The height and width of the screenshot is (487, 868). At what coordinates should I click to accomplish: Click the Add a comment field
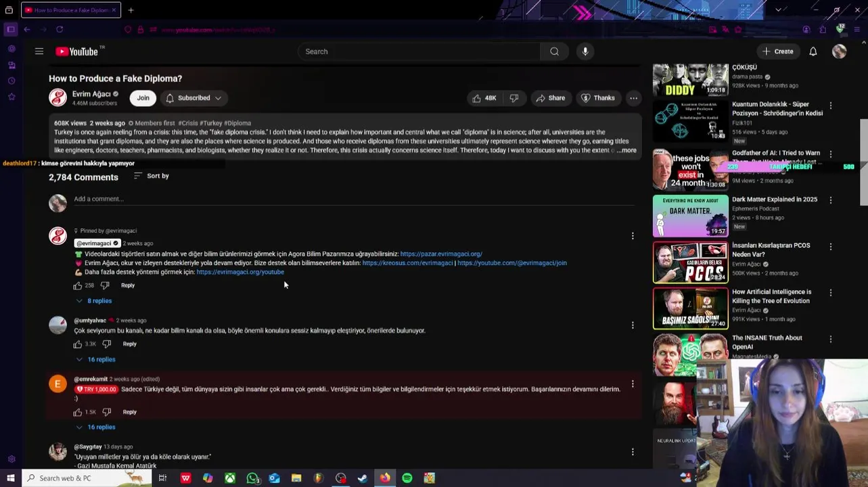pyautogui.click(x=353, y=199)
